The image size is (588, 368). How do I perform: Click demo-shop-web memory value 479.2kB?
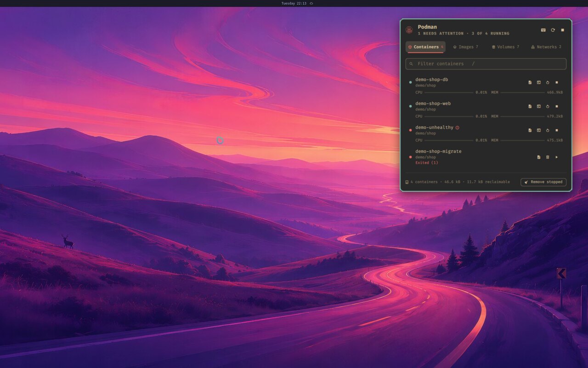[554, 116]
